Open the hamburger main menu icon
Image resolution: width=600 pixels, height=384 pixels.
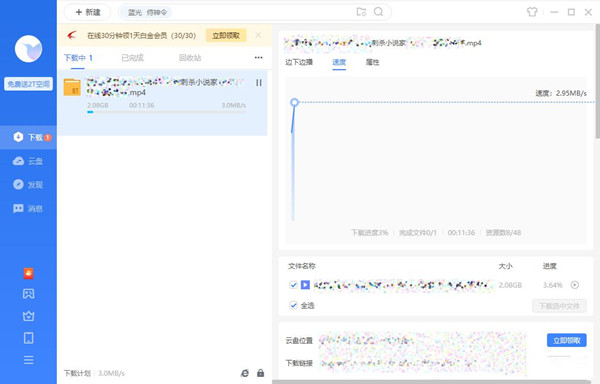[28, 360]
